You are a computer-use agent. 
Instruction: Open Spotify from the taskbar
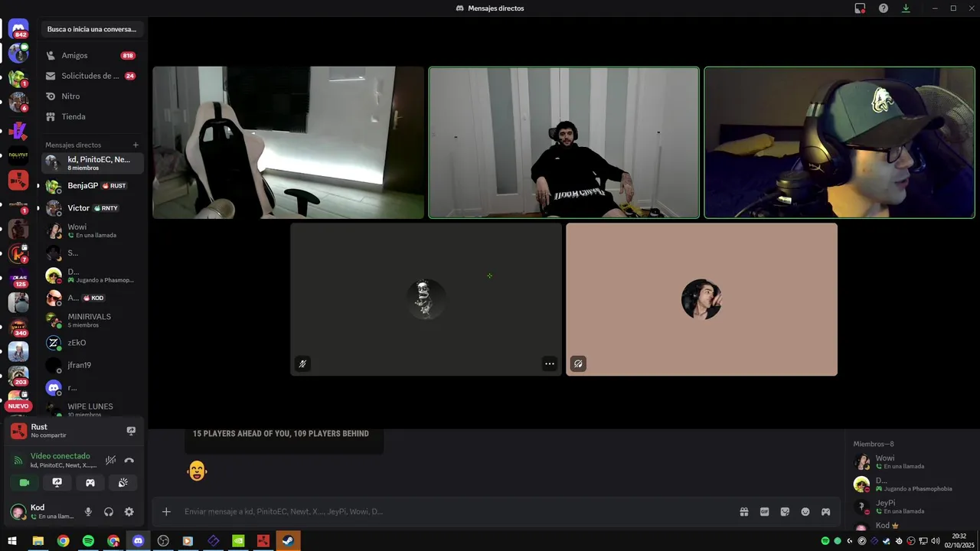point(88,541)
